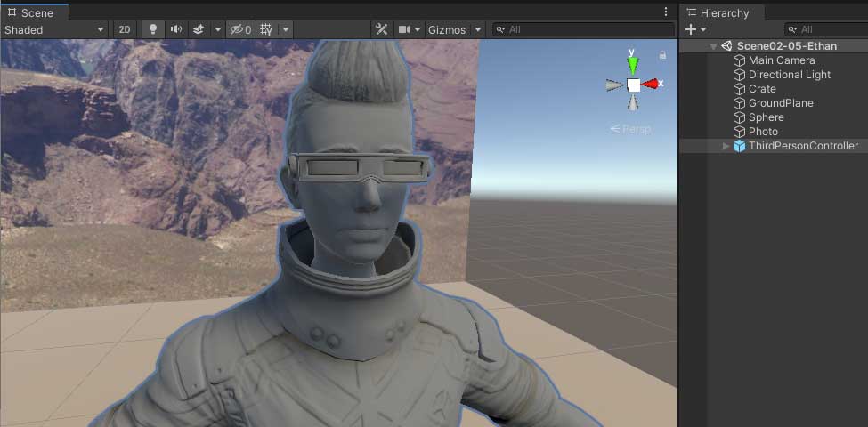
Task: Click the Unity scene icon beside Scene02-05-Ethan
Action: point(726,46)
